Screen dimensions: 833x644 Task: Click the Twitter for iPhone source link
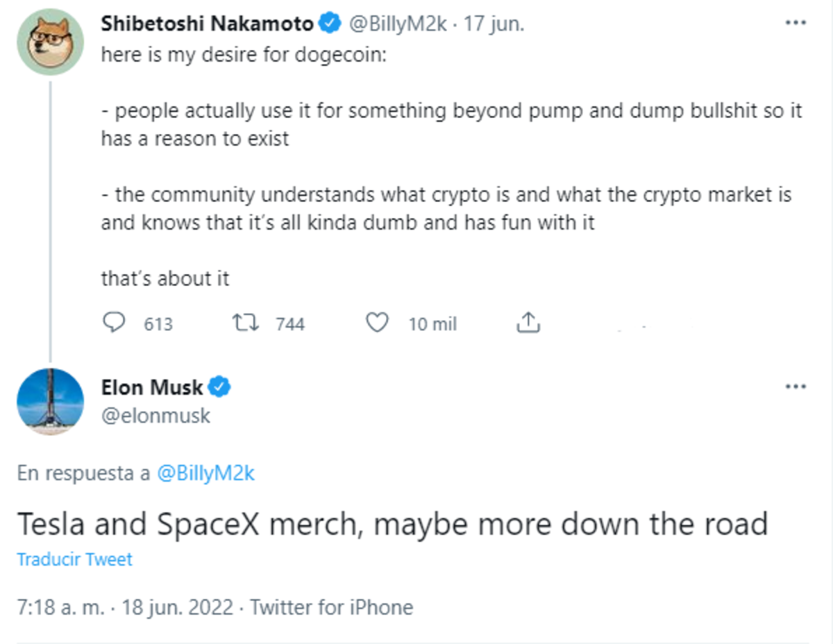(332, 608)
